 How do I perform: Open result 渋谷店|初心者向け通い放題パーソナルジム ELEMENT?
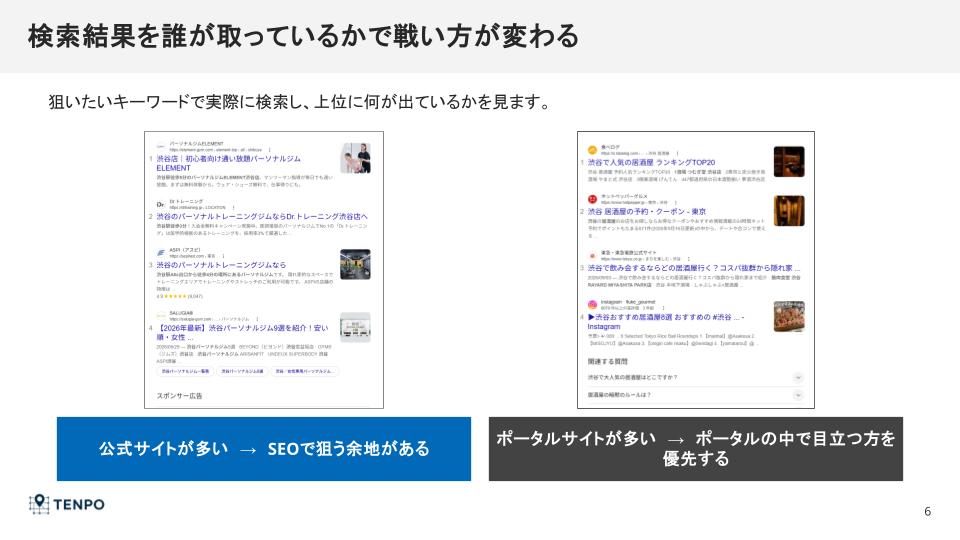228,163
